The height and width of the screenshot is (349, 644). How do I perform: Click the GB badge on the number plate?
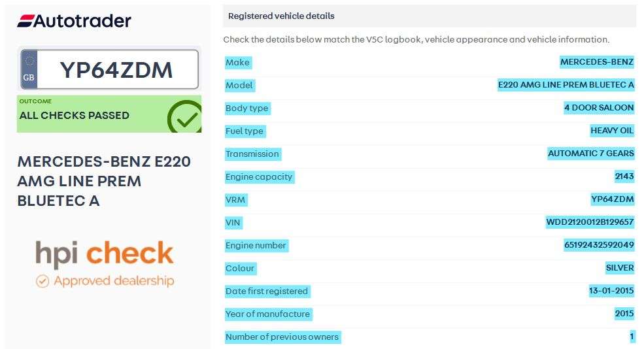tap(29, 70)
